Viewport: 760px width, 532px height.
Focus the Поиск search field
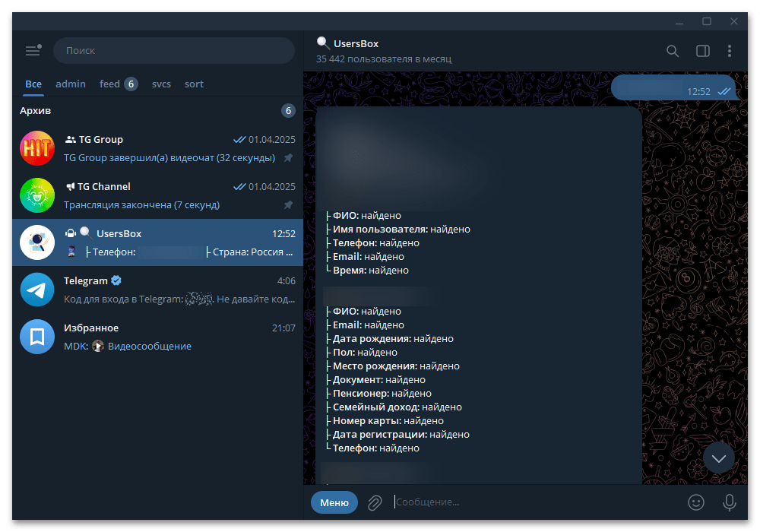coord(174,50)
